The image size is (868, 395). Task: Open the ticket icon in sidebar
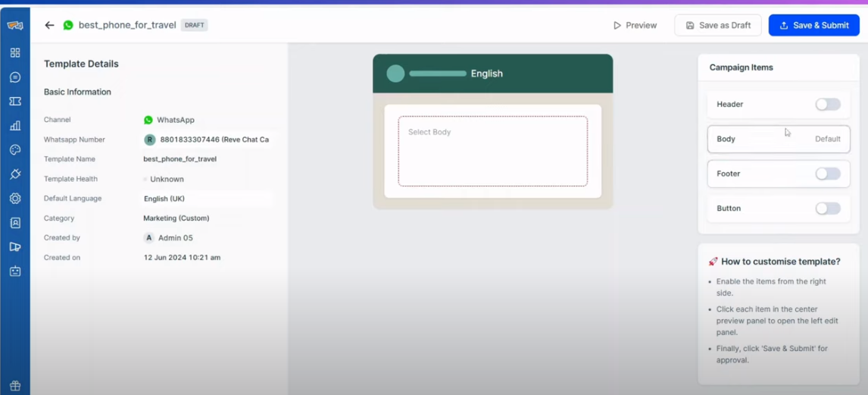click(x=15, y=102)
